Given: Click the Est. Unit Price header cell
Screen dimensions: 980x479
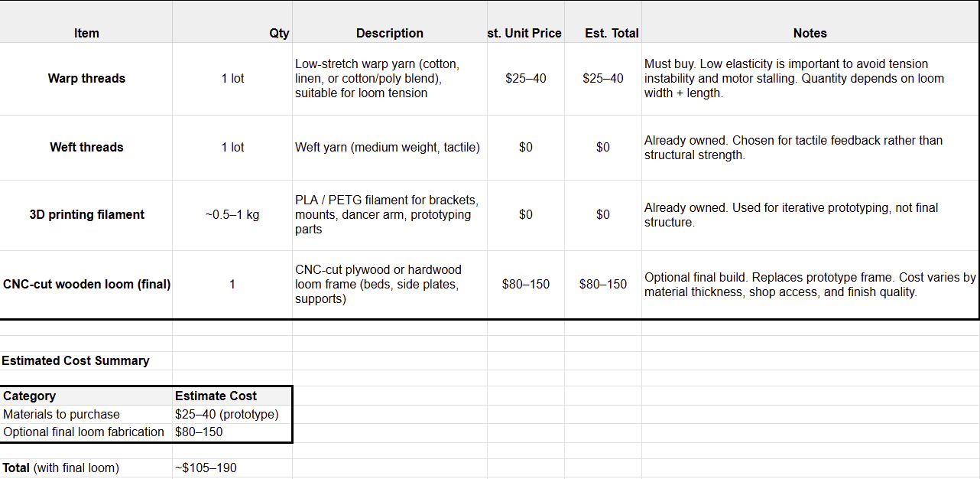Looking at the screenshot, I should coord(525,33).
